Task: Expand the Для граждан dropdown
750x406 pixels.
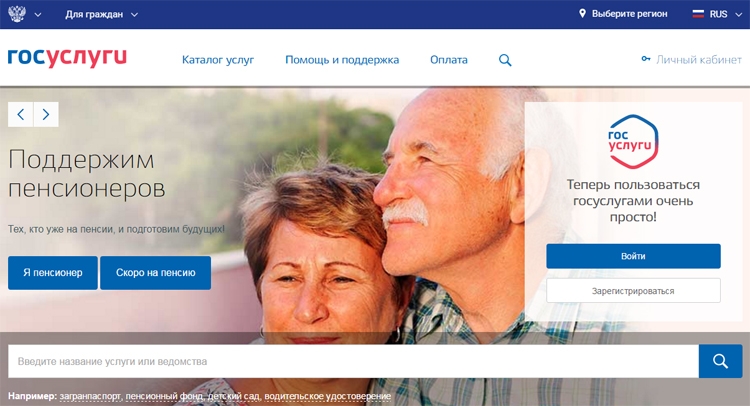Action: (x=101, y=14)
